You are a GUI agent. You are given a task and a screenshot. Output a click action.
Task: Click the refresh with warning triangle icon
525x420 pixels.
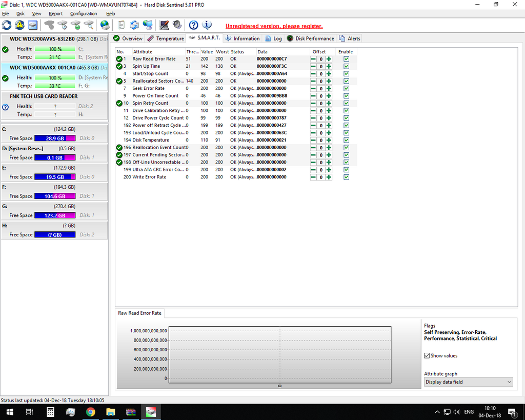pyautogui.click(x=19, y=25)
